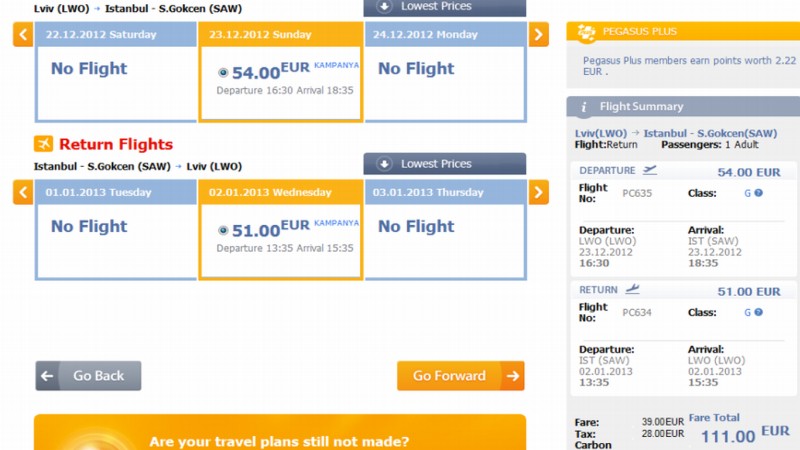Click next-day arrow for return flights
The height and width of the screenshot is (450, 800).
(x=539, y=192)
